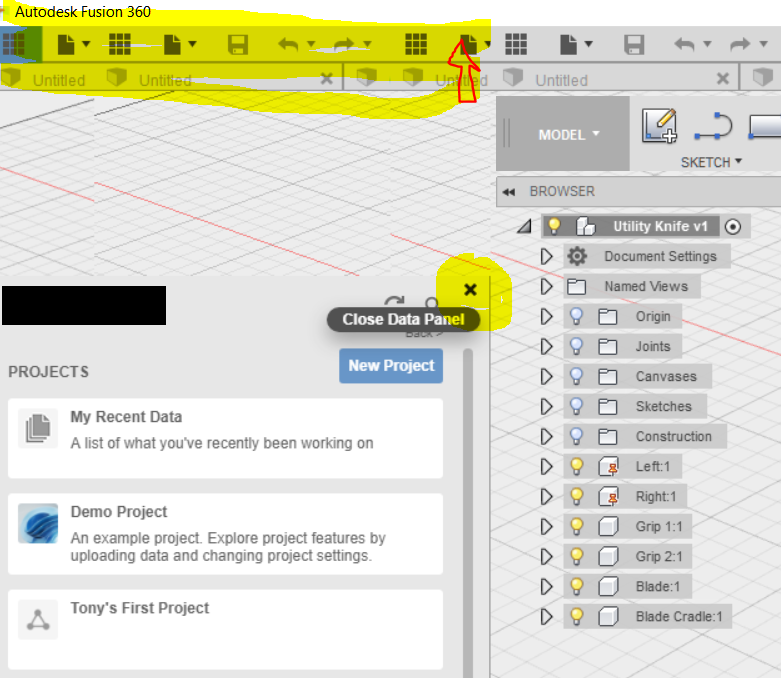Screen dimensions: 781x678
Task: Open the SKETCH menu dropdown
Action: 711,162
